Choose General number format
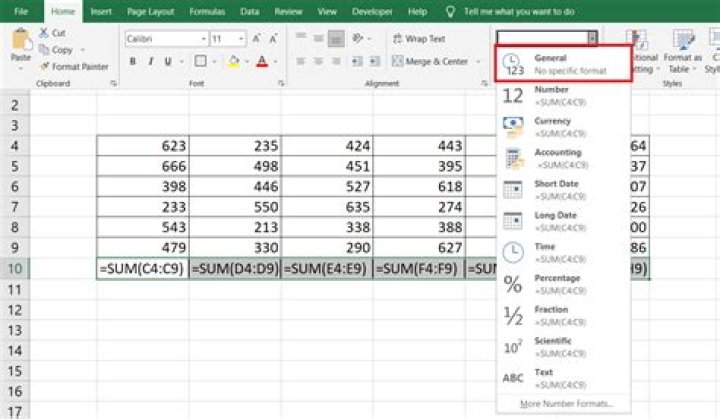This screenshot has height=419, width=720. tap(563, 64)
